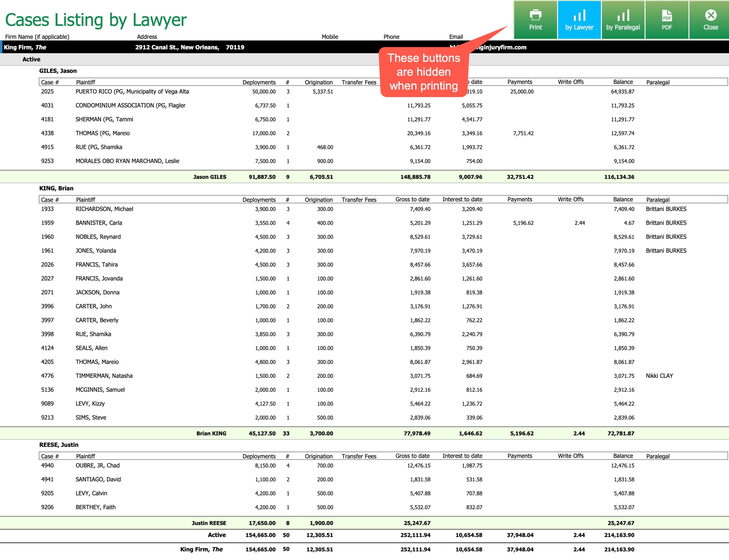Image resolution: width=729 pixels, height=560 pixels.
Task: Switch to the by Lawyer report view
Action: (579, 20)
